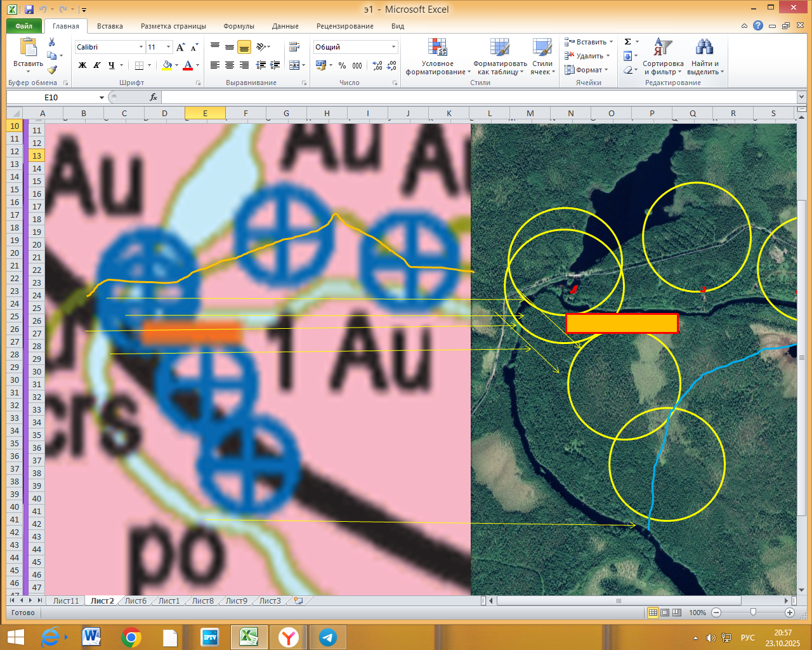The image size is (812, 650).
Task: Open the Calibri font name dropdown
Action: coord(141,47)
